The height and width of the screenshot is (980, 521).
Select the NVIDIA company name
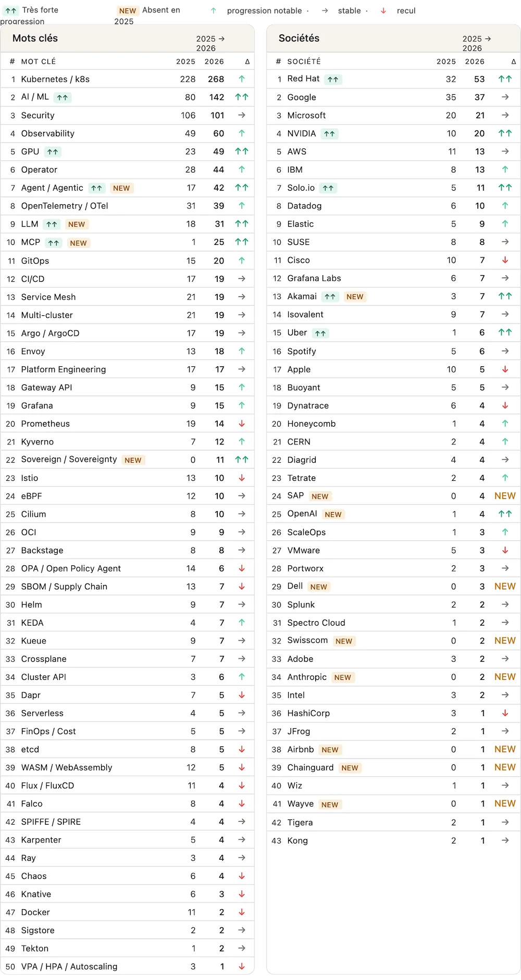[x=302, y=133]
